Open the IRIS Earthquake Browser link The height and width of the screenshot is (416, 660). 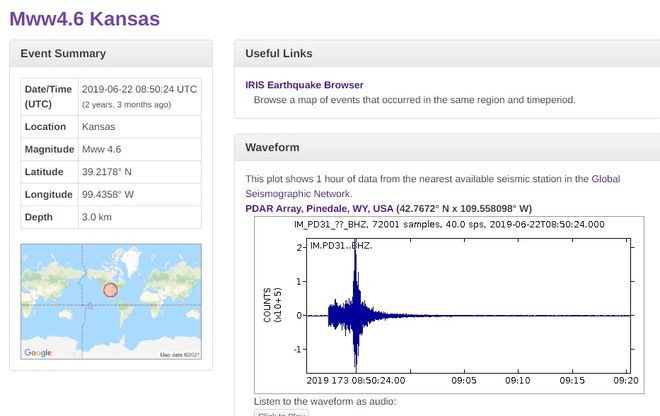304,85
